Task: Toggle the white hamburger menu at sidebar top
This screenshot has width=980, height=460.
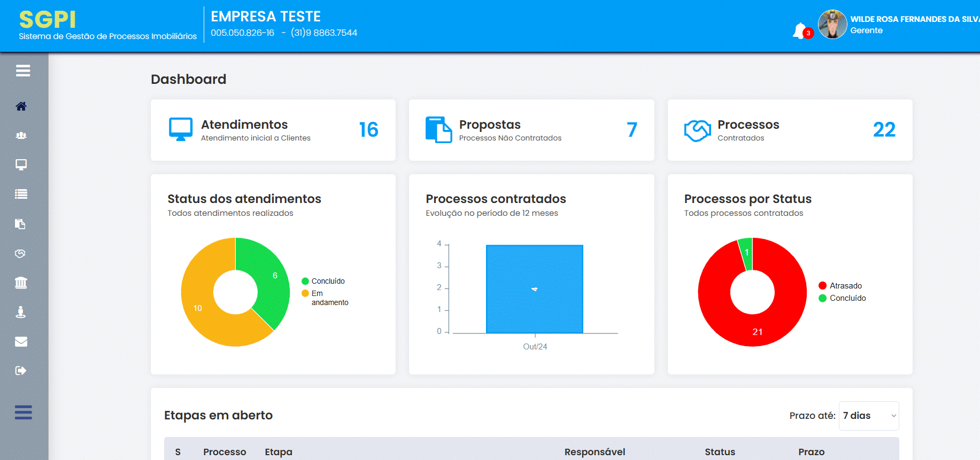Action: [x=23, y=71]
